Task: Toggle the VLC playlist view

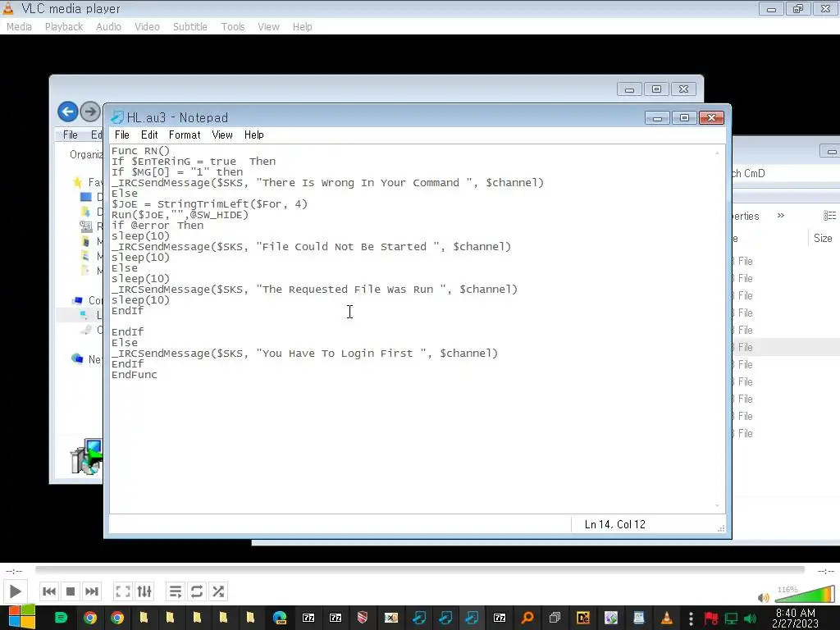Action: click(x=176, y=591)
